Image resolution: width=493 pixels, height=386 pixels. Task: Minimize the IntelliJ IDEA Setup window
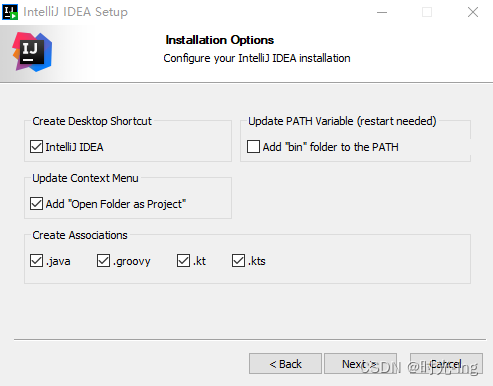382,12
